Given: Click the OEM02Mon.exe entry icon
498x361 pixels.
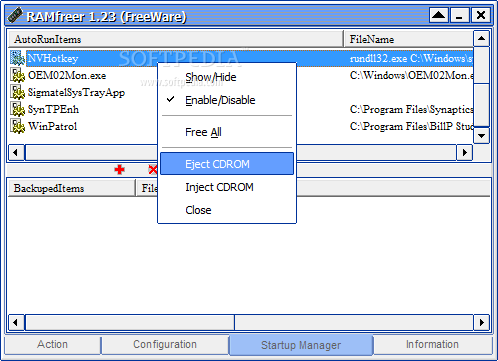Looking at the screenshot, I should [x=17, y=75].
